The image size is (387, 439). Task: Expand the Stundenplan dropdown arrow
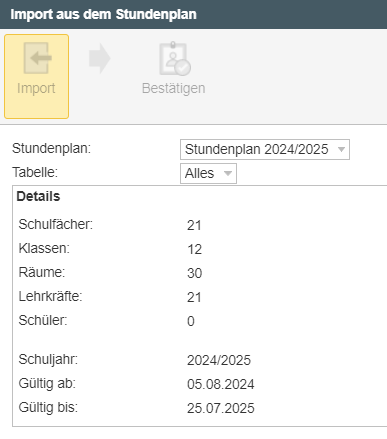pyautogui.click(x=341, y=149)
